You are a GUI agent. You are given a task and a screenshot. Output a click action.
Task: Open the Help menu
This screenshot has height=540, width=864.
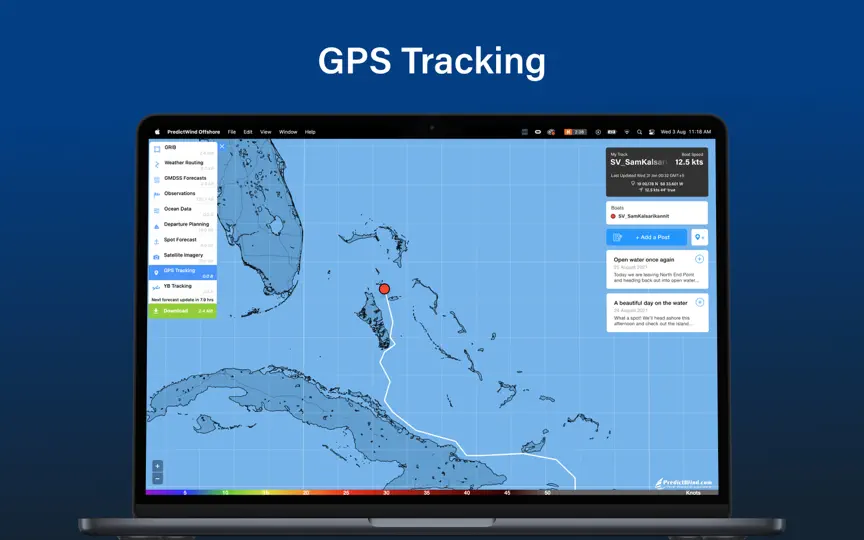point(310,132)
